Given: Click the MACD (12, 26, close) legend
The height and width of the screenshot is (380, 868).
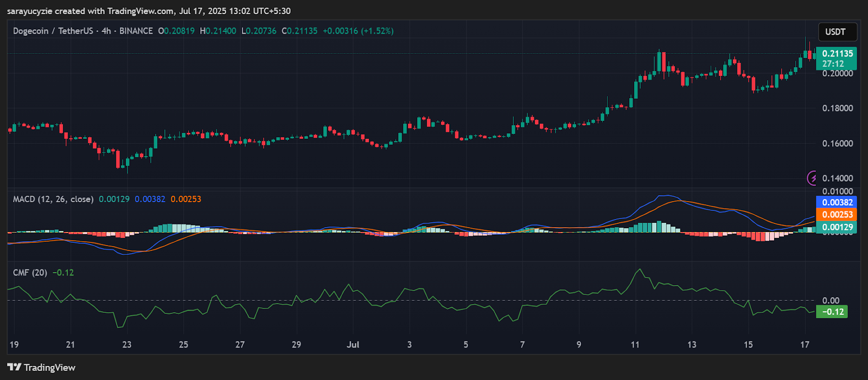Looking at the screenshot, I should coord(53,199).
